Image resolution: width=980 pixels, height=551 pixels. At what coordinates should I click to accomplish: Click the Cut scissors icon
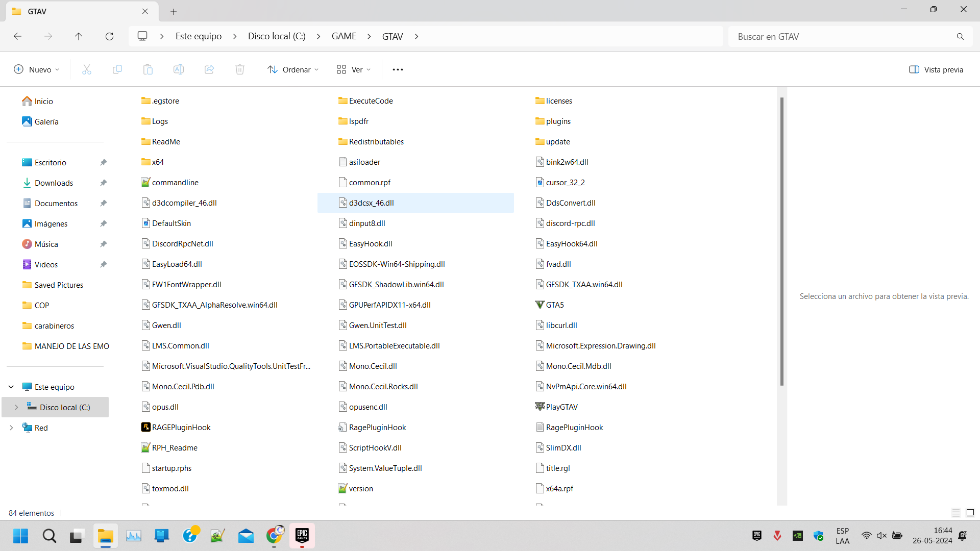click(87, 69)
